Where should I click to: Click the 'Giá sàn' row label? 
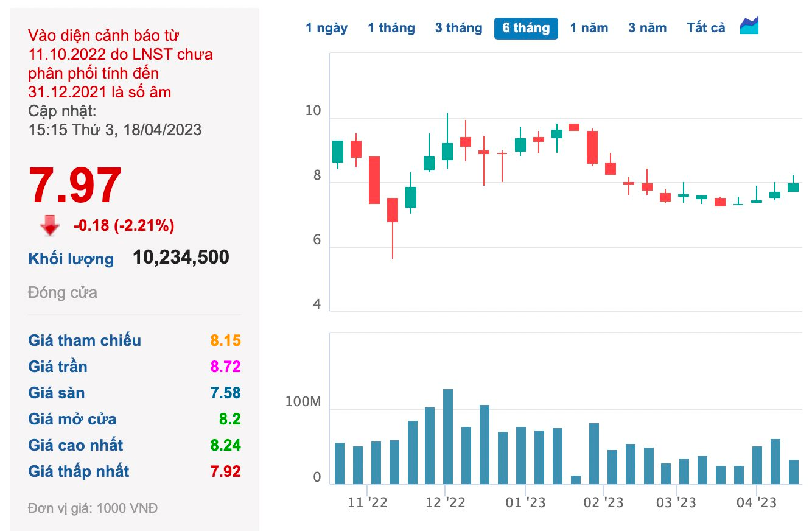57,393
